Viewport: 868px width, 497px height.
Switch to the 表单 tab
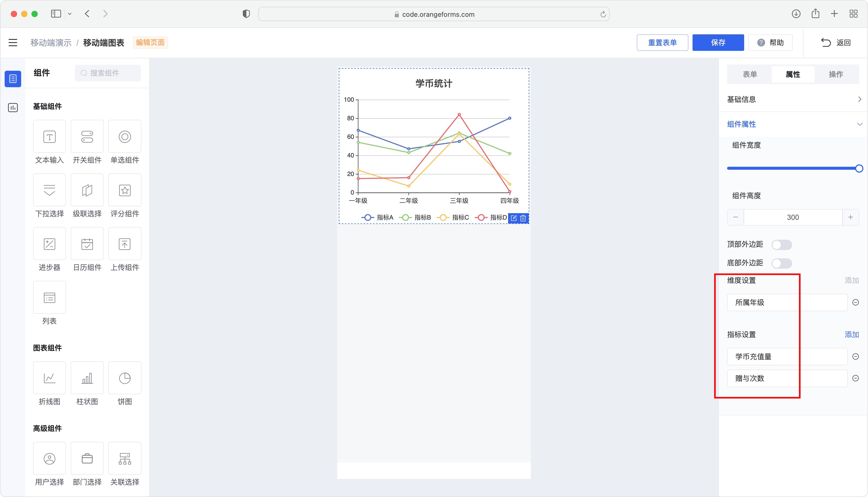pyautogui.click(x=750, y=74)
